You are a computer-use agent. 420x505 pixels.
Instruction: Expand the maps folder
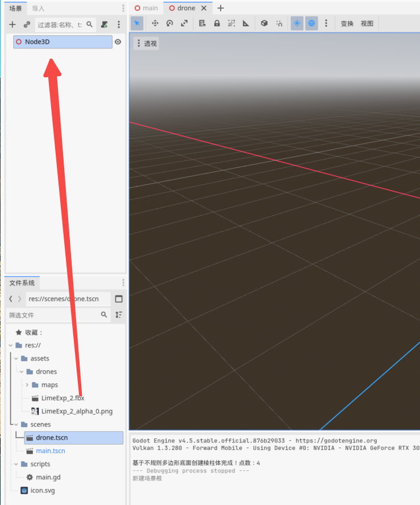tap(27, 385)
